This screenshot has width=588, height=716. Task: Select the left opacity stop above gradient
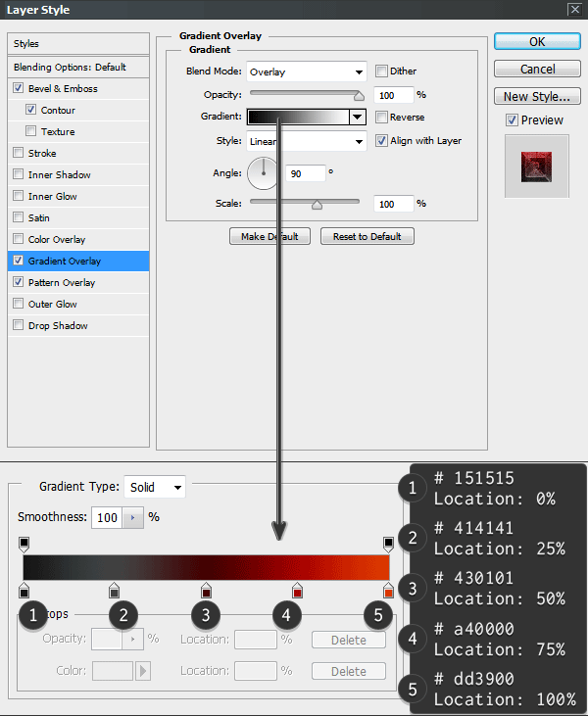[24, 544]
